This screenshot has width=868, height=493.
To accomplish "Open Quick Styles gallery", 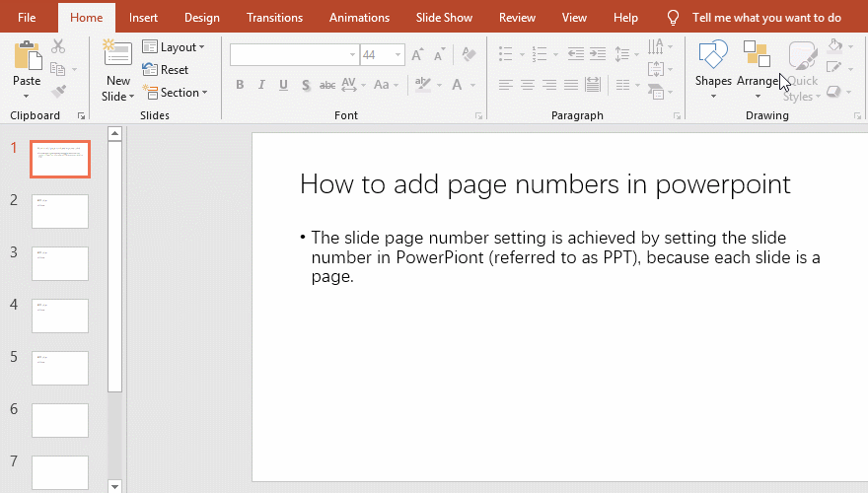I will (x=802, y=71).
